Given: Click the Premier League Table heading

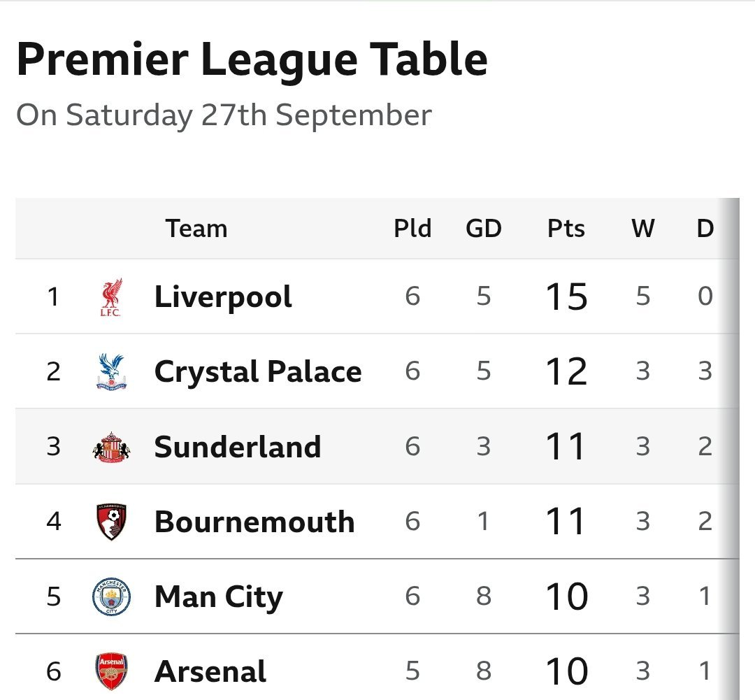Looking at the screenshot, I should tap(252, 60).
